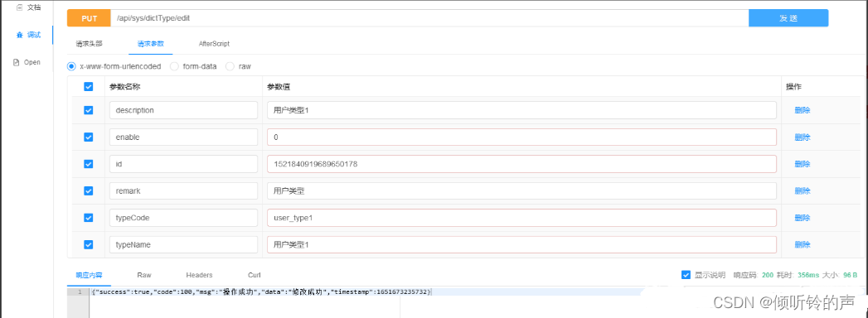Switch to the 请求参数 tab
868x318 pixels.
coord(151,43)
